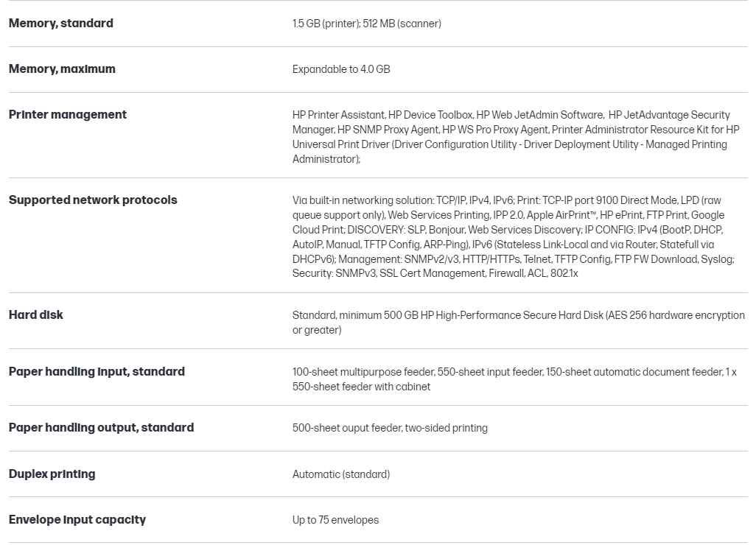Select the 'Memory, maximum' heading
Viewport: 756px width, 545px height.
click(62, 69)
